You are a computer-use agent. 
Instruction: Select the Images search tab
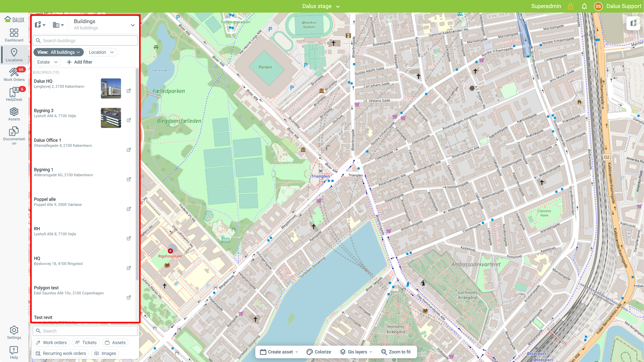(x=105, y=353)
